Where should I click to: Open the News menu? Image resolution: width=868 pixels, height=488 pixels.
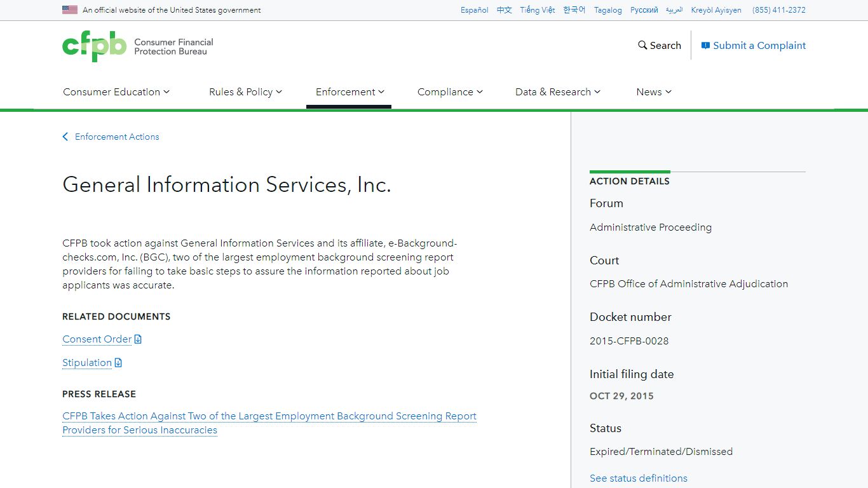[653, 92]
